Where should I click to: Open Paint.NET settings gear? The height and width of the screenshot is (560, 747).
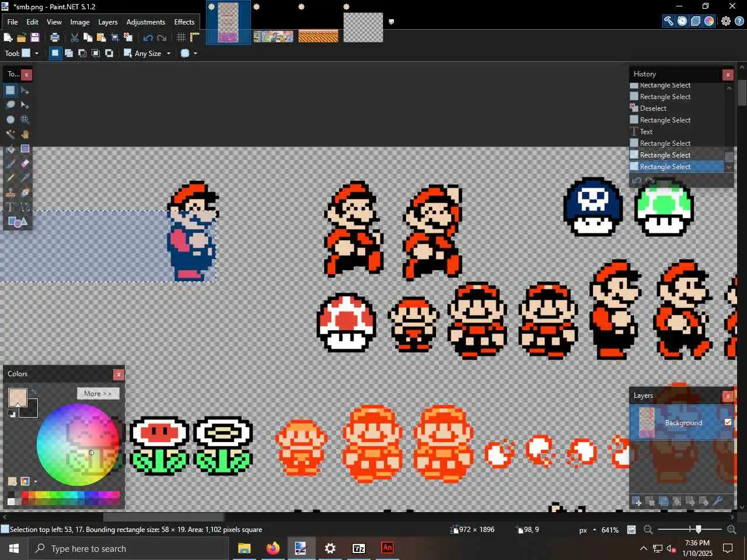click(726, 21)
